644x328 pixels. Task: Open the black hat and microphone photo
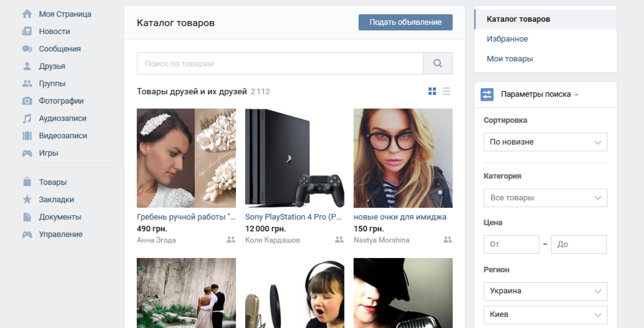click(403, 293)
